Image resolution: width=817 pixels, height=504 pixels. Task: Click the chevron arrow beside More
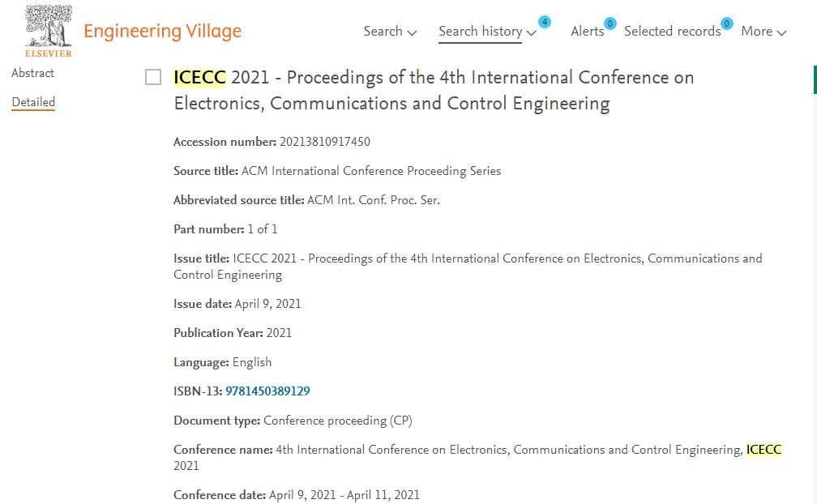781,32
